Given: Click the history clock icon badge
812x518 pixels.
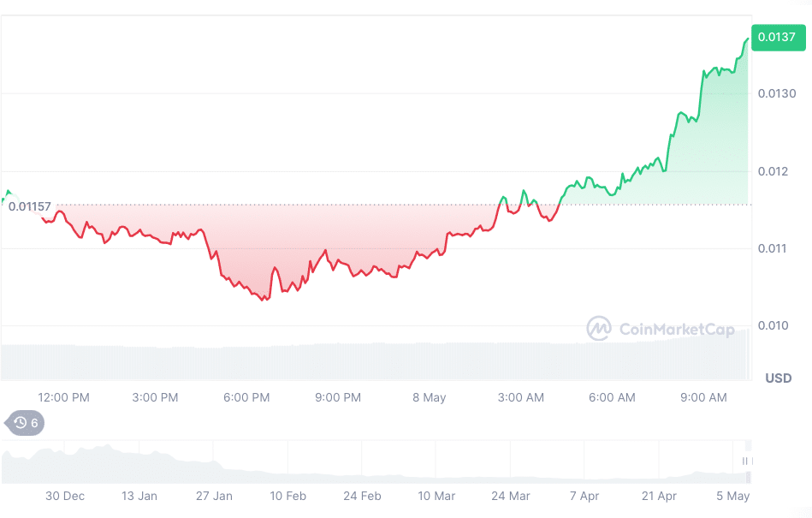Looking at the screenshot, I should click(25, 422).
